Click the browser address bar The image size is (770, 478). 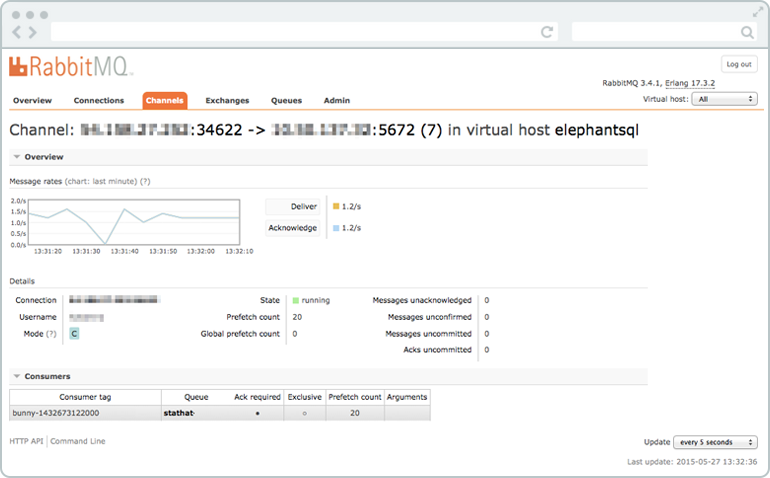[x=304, y=32]
